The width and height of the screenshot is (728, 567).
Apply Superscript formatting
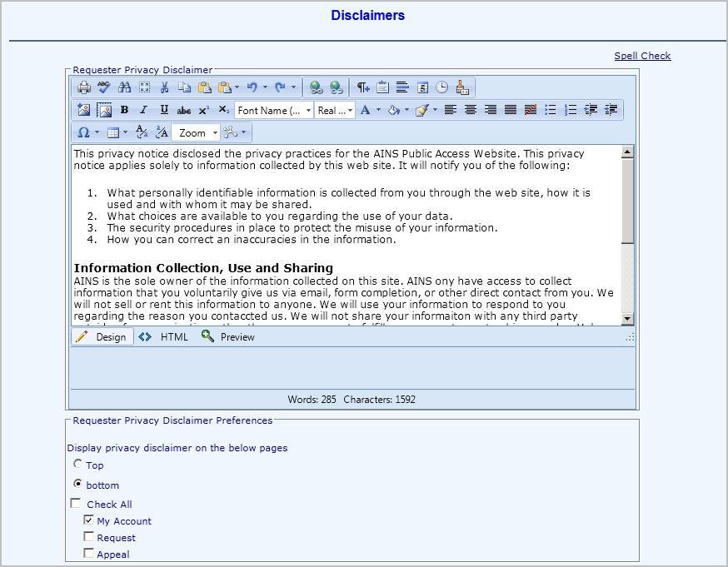204,110
